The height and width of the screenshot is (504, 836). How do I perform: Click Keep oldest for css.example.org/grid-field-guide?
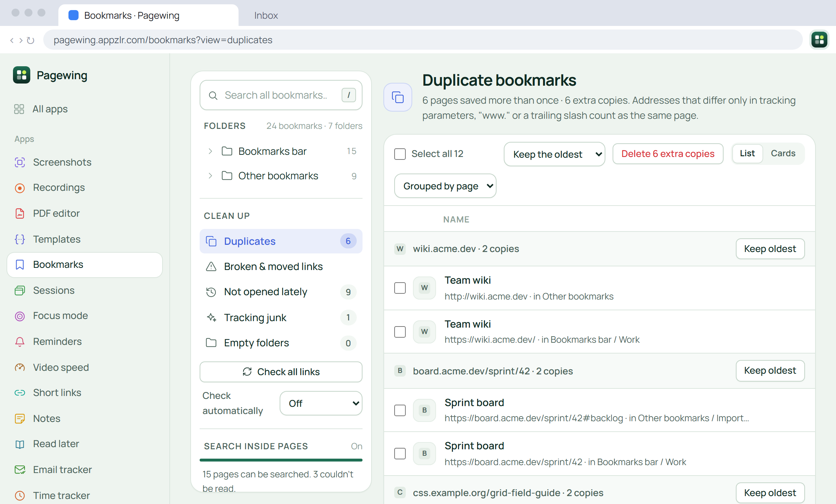click(770, 493)
